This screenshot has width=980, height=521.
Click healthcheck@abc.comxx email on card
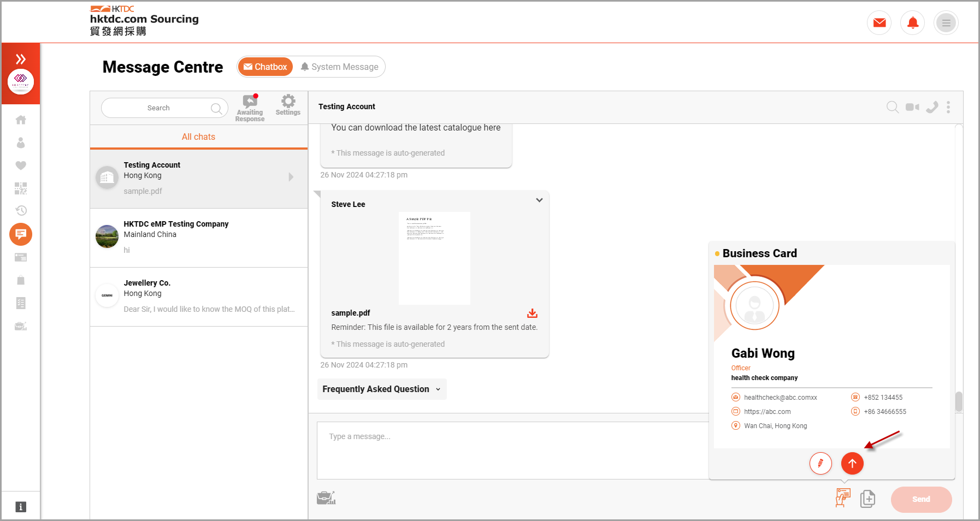tap(780, 398)
